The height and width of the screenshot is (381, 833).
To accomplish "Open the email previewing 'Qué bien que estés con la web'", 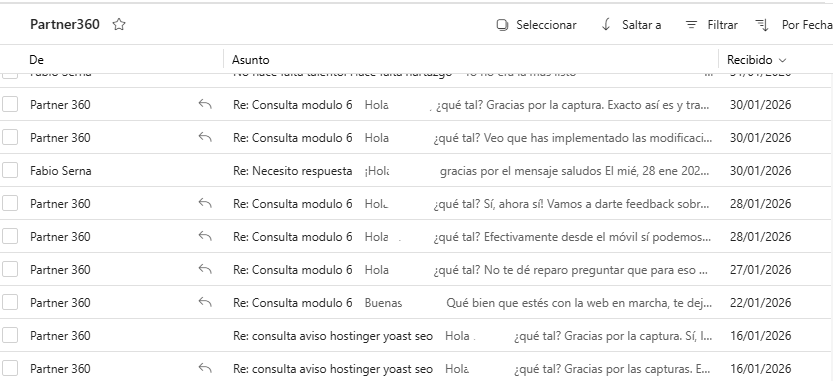I will point(414,302).
